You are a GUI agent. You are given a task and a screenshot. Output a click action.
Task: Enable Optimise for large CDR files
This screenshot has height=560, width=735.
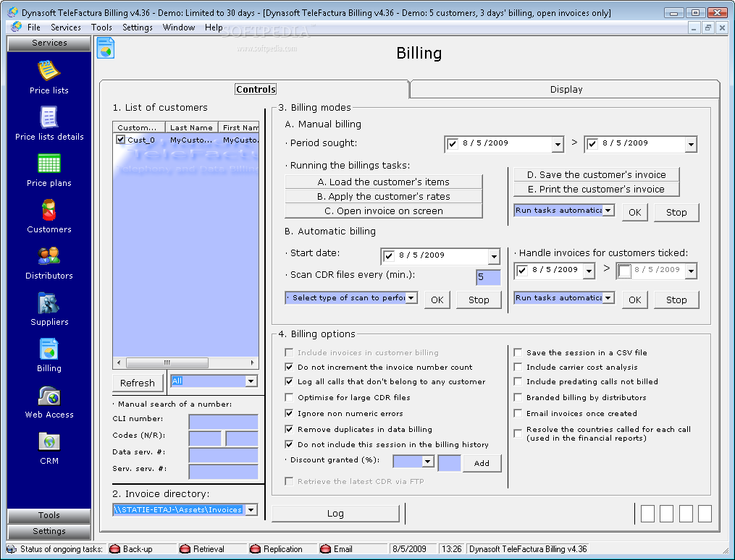coord(289,397)
